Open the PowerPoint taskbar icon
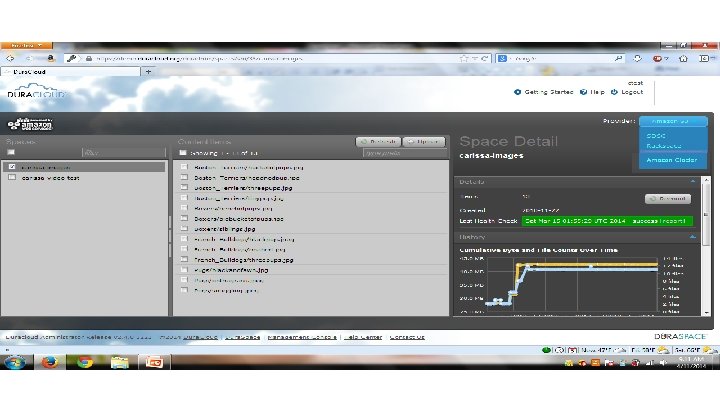 154,362
